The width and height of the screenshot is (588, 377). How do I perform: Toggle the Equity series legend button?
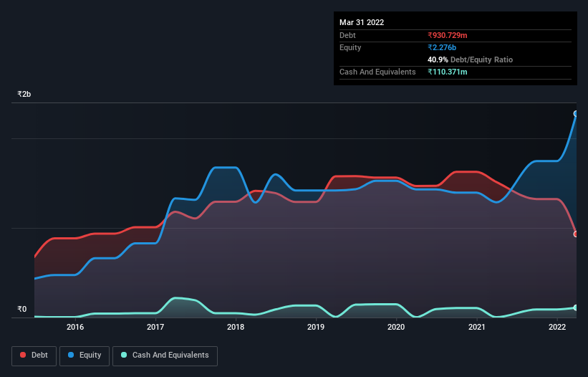pyautogui.click(x=85, y=355)
